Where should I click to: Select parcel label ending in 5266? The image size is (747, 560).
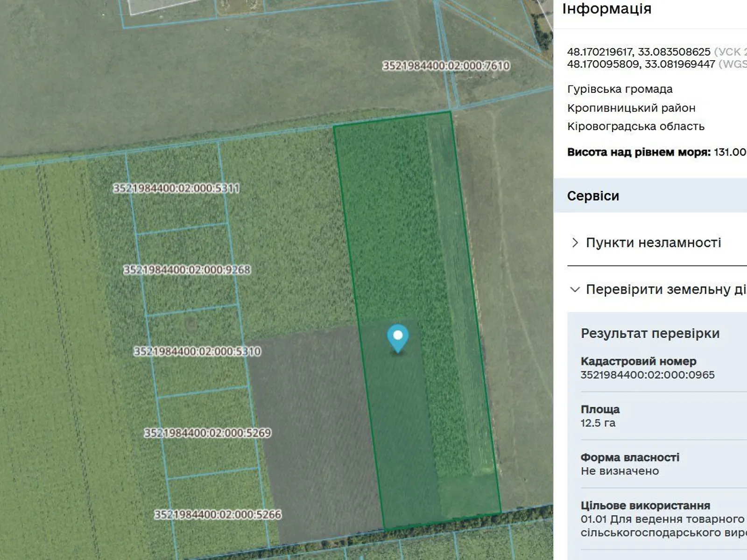coord(218,514)
